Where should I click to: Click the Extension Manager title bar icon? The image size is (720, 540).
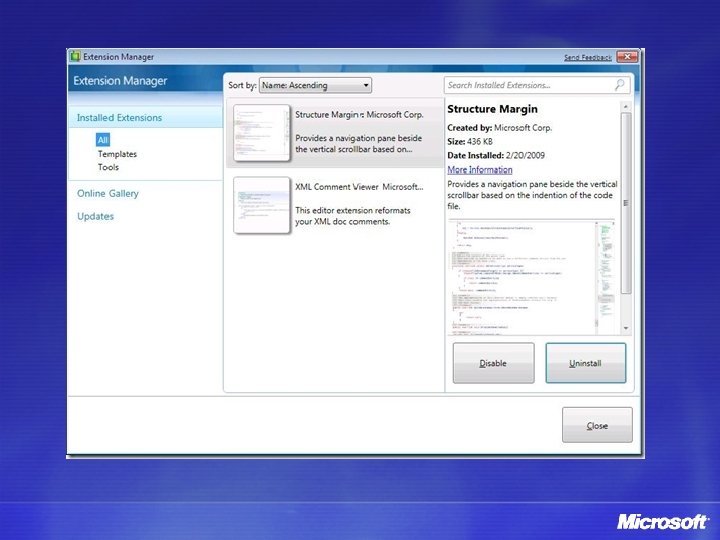click(75, 56)
